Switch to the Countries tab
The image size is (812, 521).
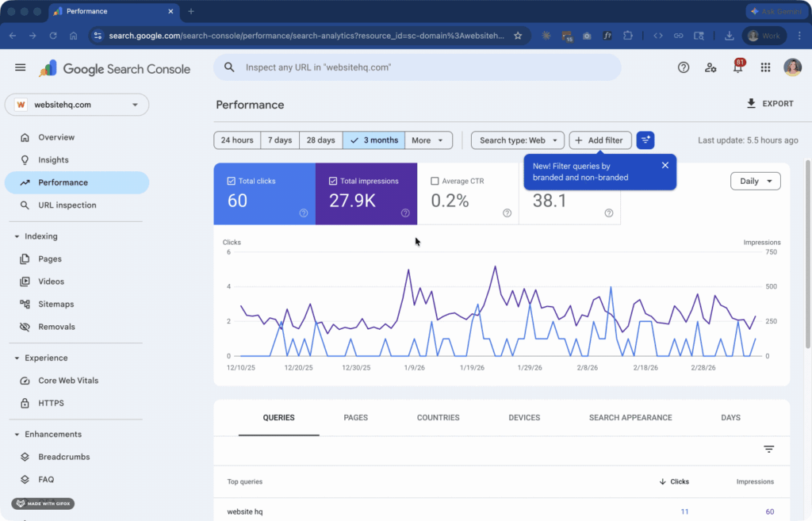[438, 418]
